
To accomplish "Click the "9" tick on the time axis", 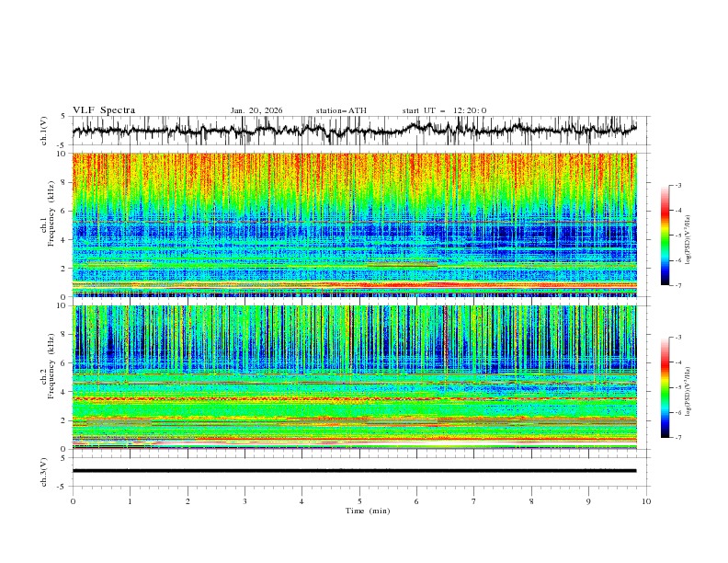I will 588,501.
